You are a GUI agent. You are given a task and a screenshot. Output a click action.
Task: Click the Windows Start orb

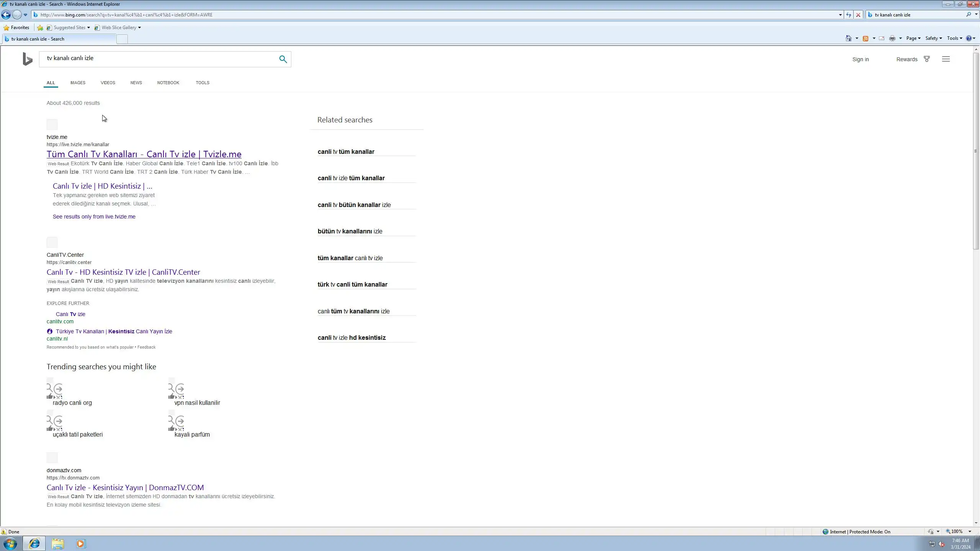coord(10,544)
